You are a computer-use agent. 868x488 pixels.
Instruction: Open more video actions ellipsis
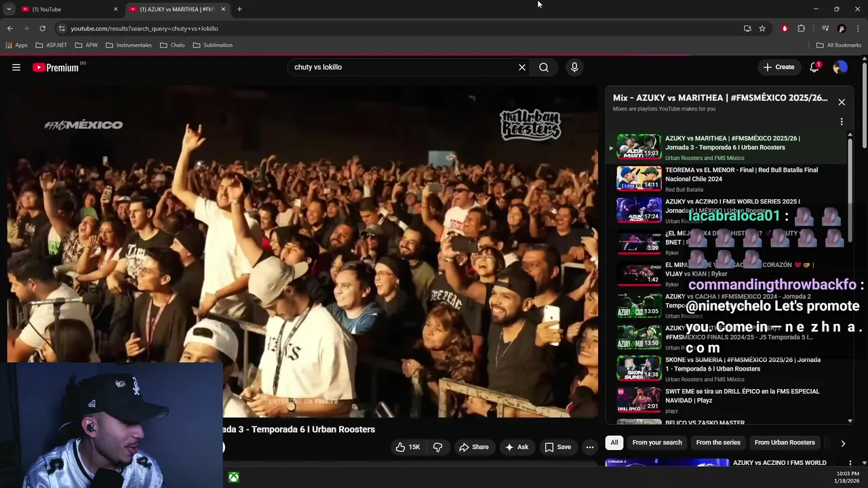pyautogui.click(x=590, y=447)
